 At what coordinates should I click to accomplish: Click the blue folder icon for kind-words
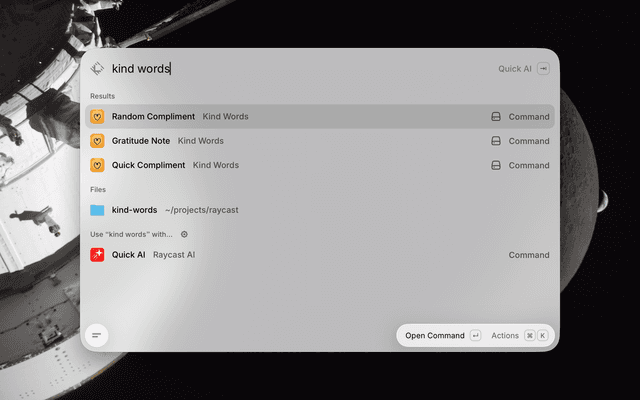coord(97,210)
